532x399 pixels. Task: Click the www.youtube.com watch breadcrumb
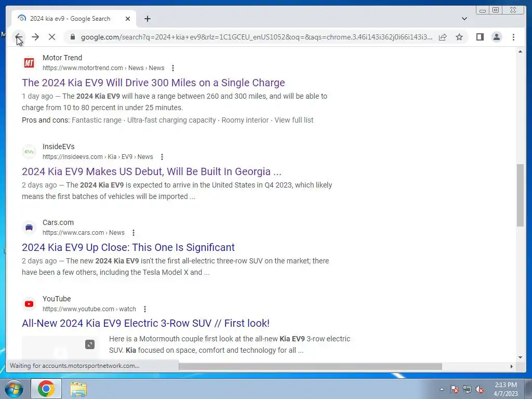pyautogui.click(x=89, y=309)
